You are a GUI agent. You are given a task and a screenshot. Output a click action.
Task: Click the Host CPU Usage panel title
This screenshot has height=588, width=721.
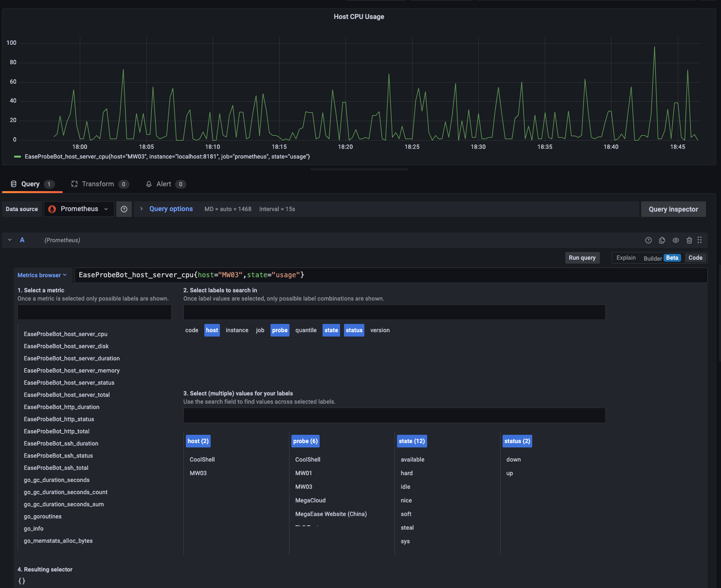[359, 17]
